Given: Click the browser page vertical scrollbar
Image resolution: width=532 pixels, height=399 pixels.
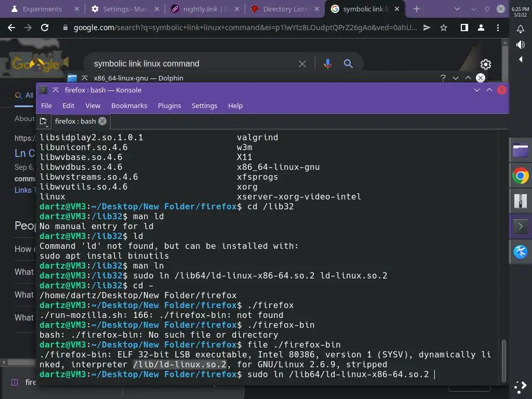Looking at the screenshot, I should (505, 64).
